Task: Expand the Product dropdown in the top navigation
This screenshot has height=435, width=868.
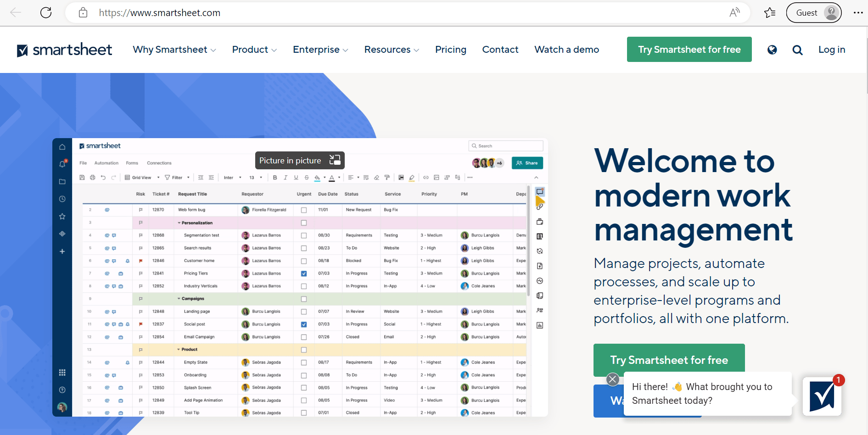Action: pyautogui.click(x=254, y=50)
